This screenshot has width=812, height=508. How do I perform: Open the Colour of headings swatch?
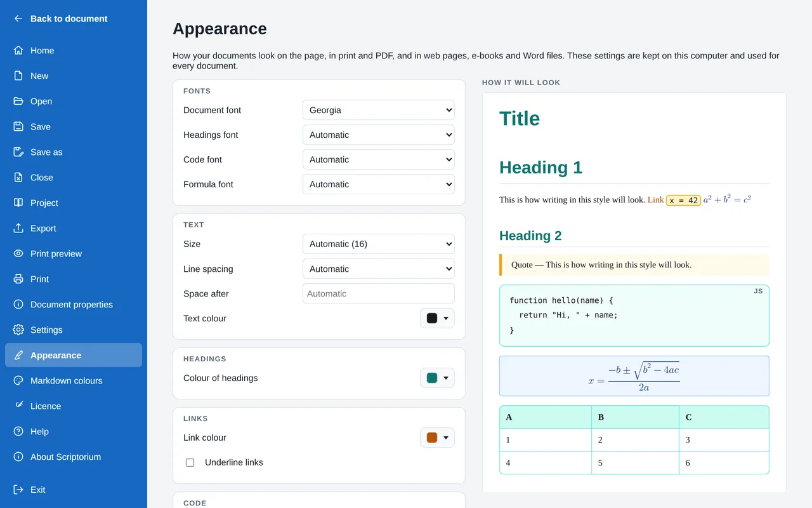click(x=438, y=378)
